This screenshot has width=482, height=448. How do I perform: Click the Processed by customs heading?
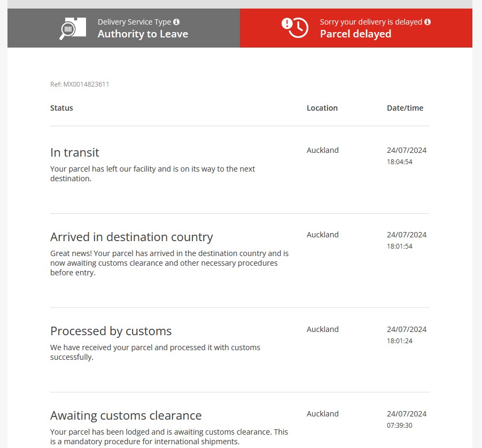pos(111,331)
